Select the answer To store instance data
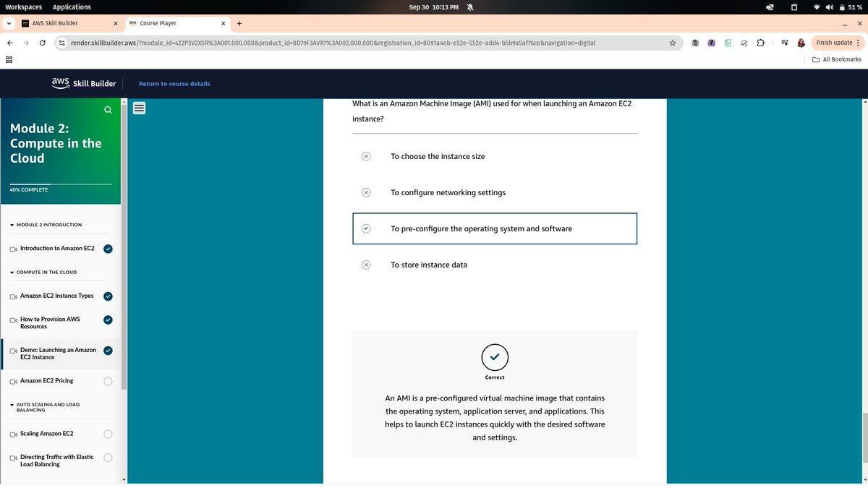868x488 pixels. (x=495, y=265)
